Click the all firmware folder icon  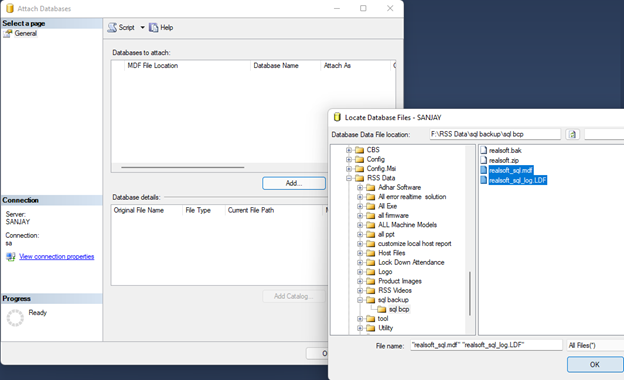click(370, 216)
